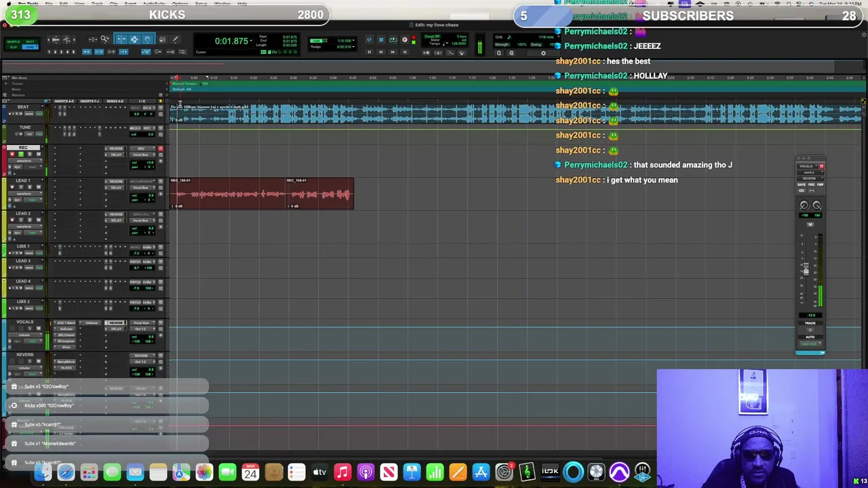The image size is (868, 488).
Task: Click the I/O column header
Action: 142,101
